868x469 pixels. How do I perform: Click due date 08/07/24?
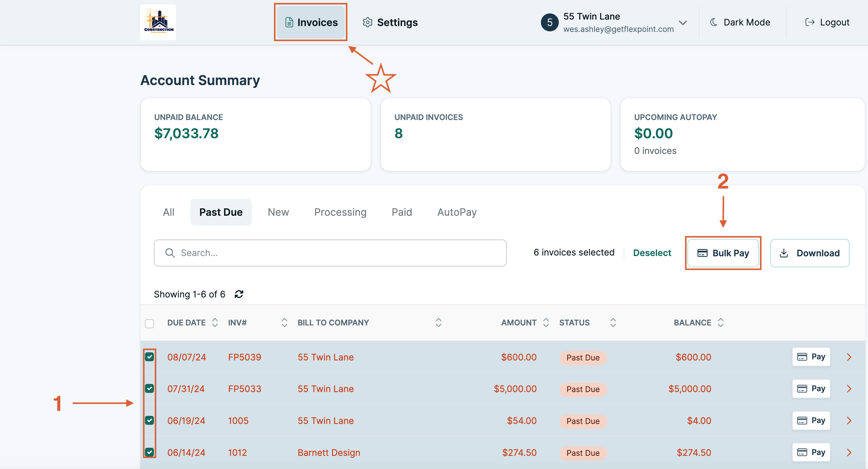coord(186,357)
